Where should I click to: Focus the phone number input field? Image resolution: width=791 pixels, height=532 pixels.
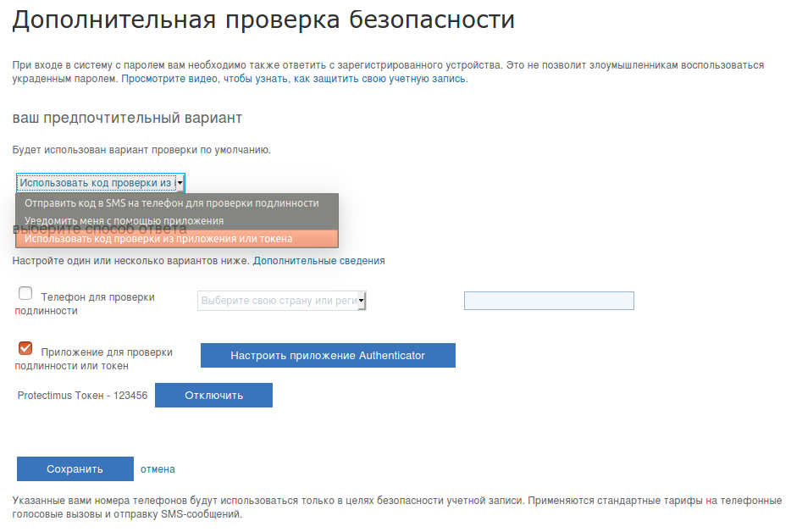click(x=549, y=301)
